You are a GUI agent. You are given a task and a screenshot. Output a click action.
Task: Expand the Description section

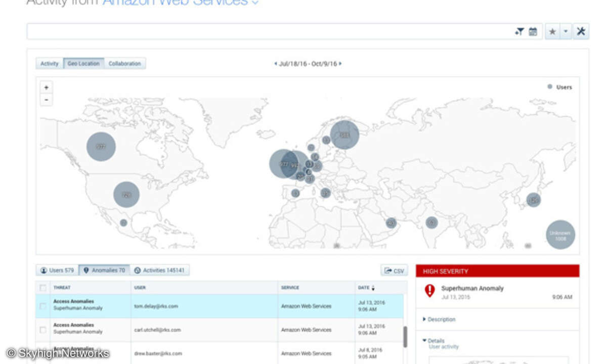tap(439, 320)
